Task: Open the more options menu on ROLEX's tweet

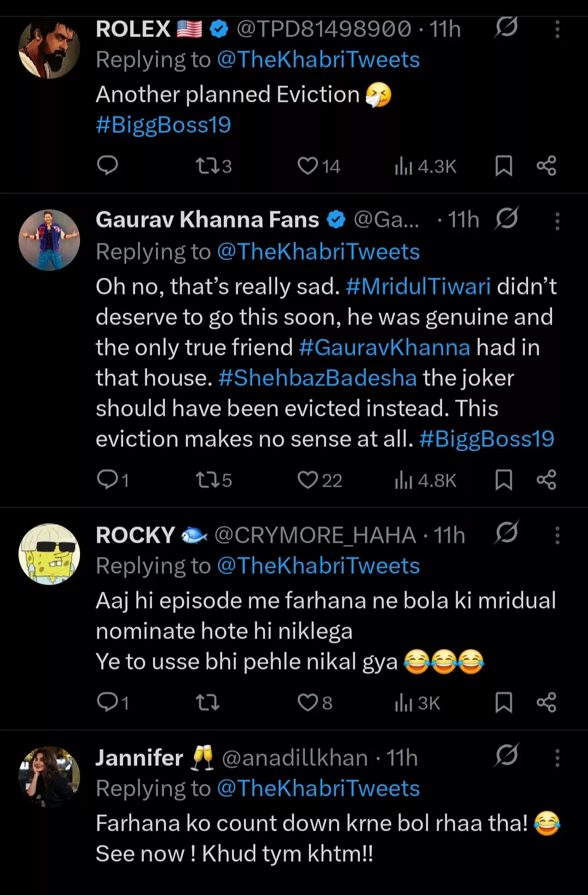Action: [556, 30]
